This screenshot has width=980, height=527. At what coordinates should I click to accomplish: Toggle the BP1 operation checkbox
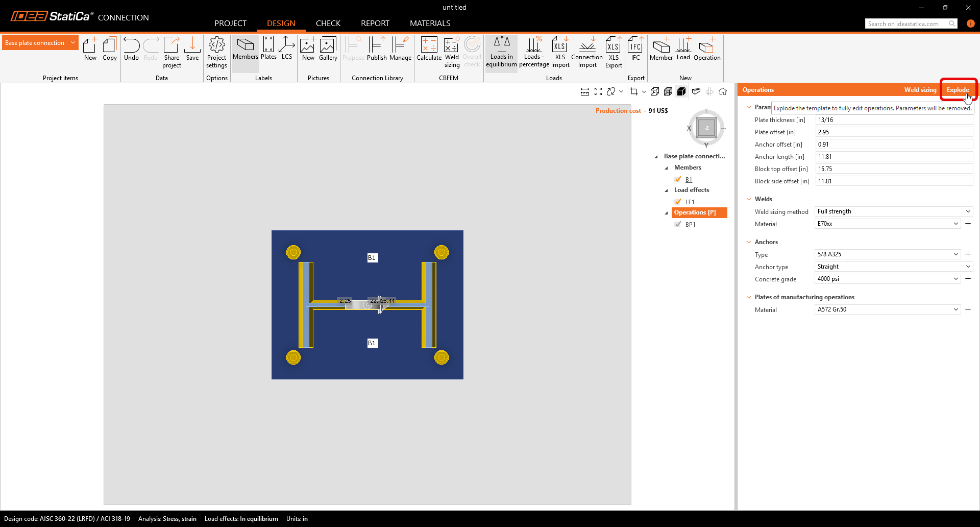pos(678,224)
